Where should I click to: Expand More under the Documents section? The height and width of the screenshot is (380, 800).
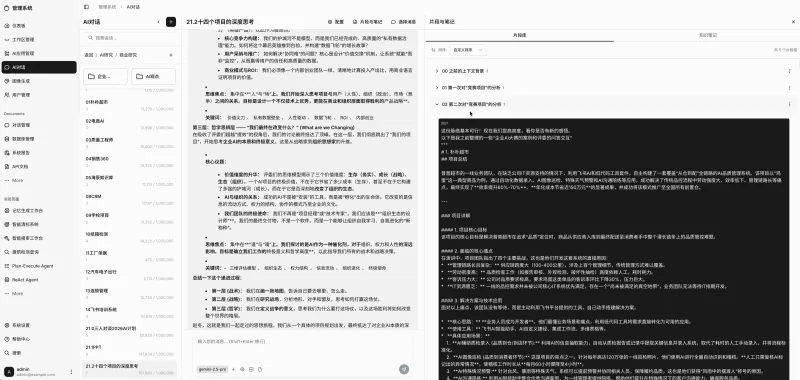(x=39, y=180)
